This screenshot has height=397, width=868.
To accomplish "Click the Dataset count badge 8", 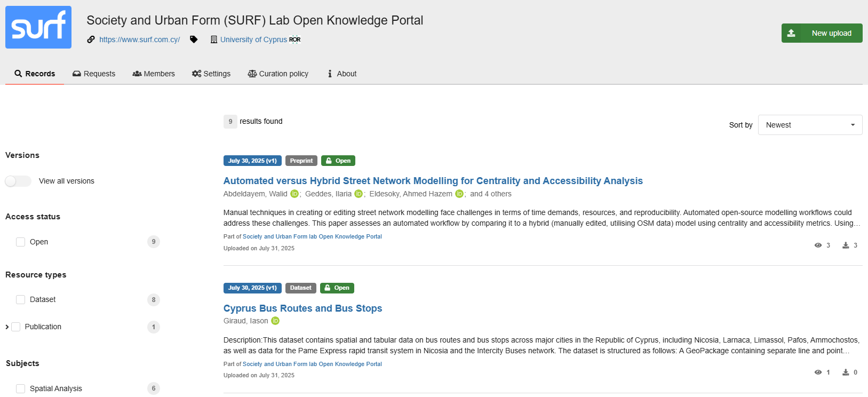I will [x=154, y=300].
